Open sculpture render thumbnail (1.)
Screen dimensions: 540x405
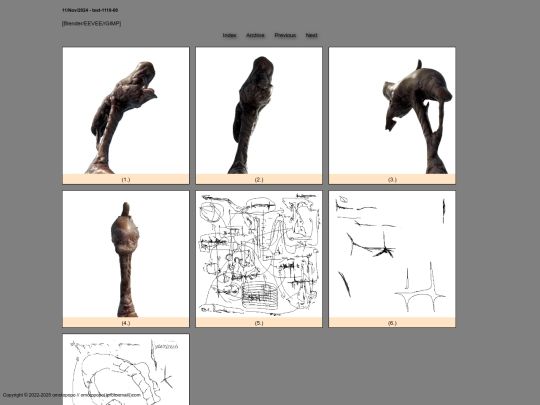126,111
